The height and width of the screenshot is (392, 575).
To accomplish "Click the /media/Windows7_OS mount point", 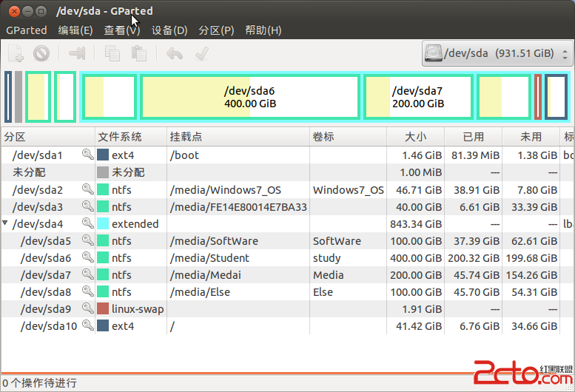I will (226, 190).
